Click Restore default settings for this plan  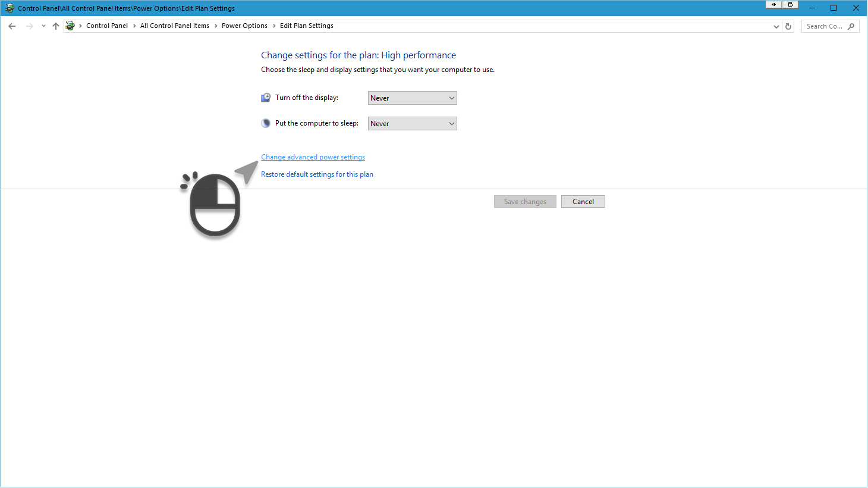pos(317,174)
